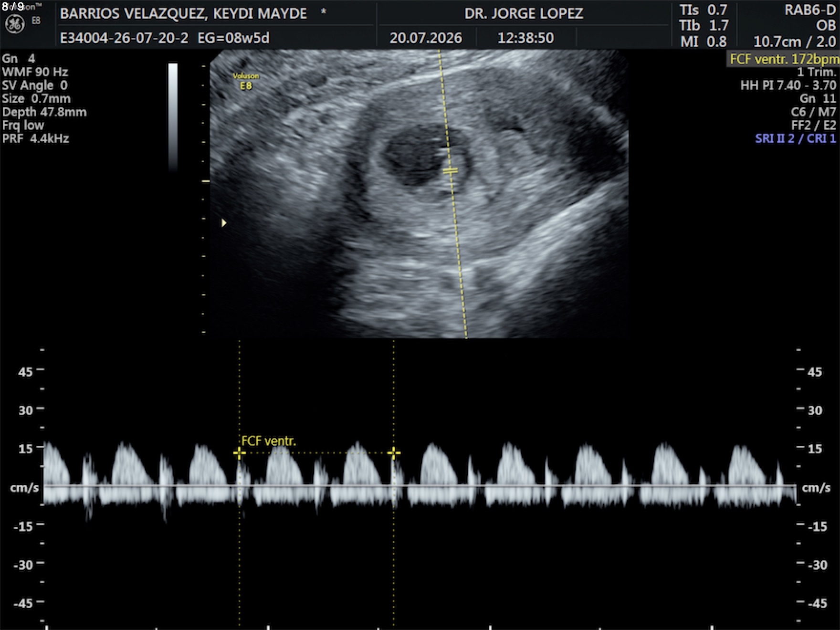Click the exam date 20.07.2026
The image size is (840, 630).
[x=426, y=38]
